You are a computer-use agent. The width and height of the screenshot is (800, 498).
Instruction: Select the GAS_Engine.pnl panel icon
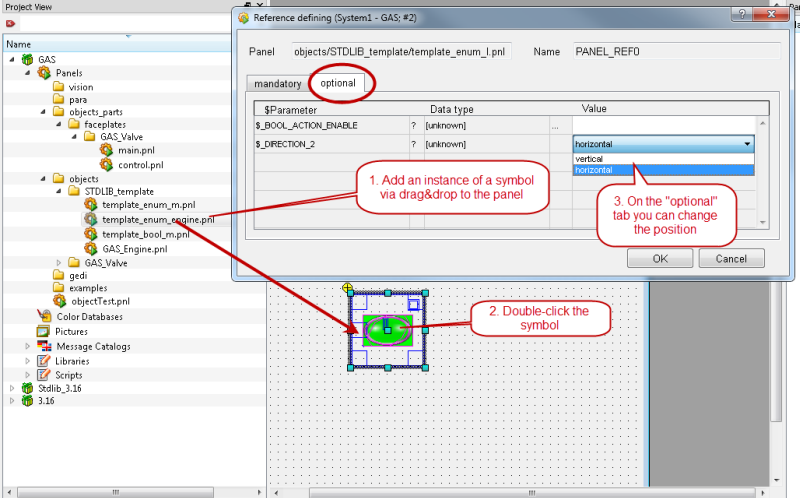click(90, 248)
